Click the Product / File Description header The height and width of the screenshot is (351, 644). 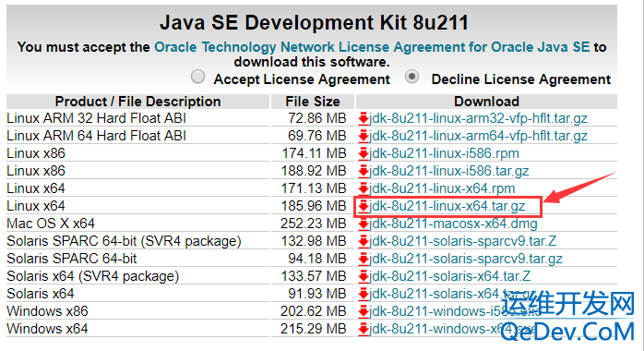pyautogui.click(x=138, y=102)
